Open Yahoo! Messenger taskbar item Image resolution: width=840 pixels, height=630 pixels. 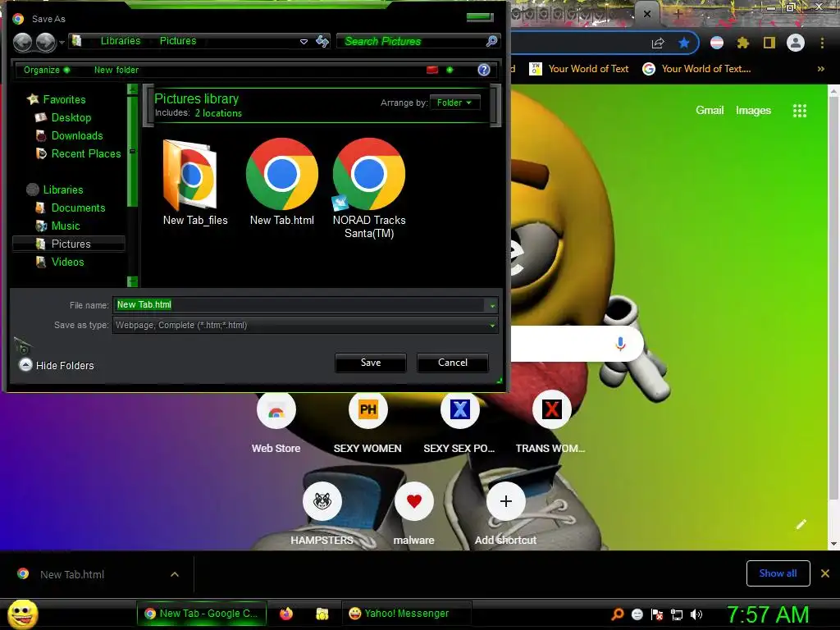coord(406,614)
